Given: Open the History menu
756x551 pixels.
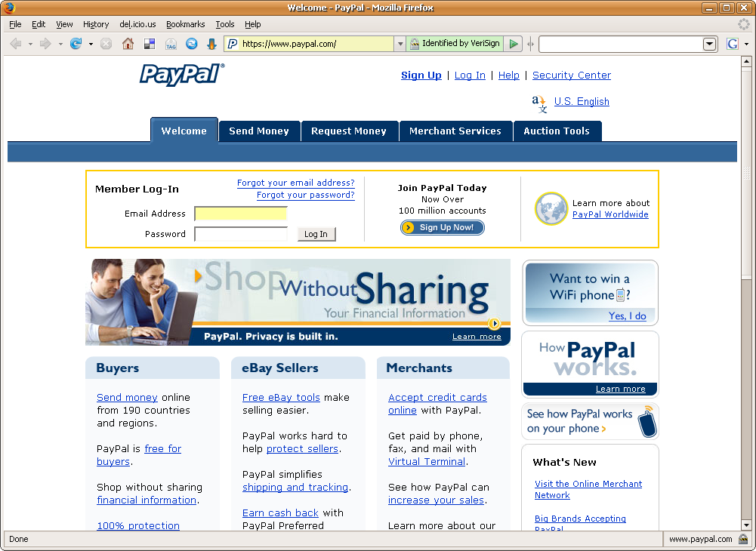Looking at the screenshot, I should pos(96,24).
